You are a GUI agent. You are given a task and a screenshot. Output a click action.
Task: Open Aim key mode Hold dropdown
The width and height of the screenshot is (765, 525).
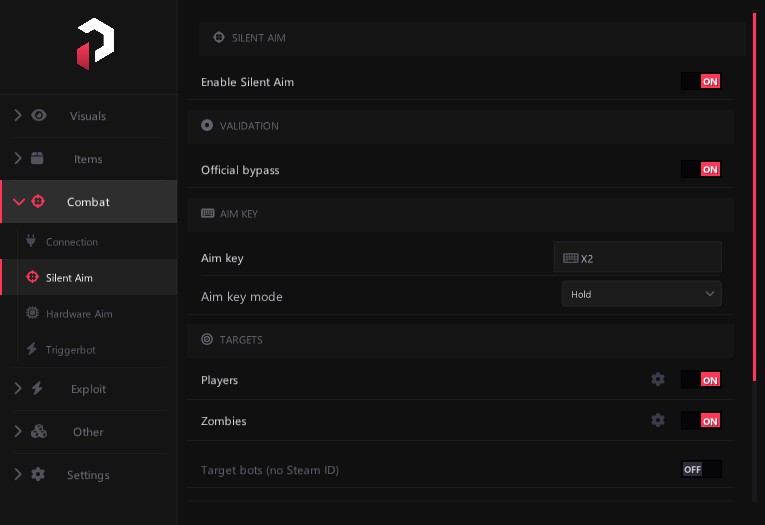coord(642,294)
